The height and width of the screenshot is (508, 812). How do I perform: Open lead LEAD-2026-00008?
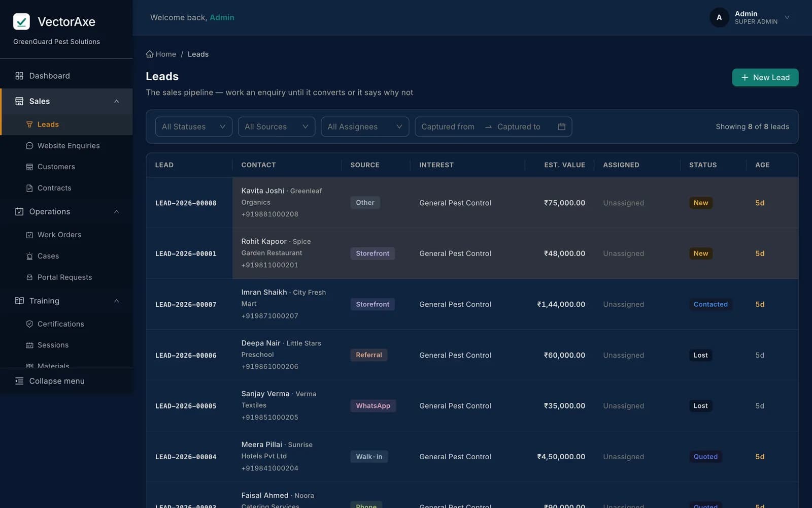point(186,203)
